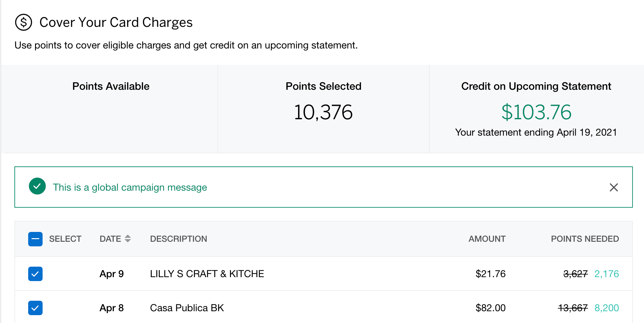Click the $103.76 credit amount
This screenshot has height=323, width=644.
point(536,112)
